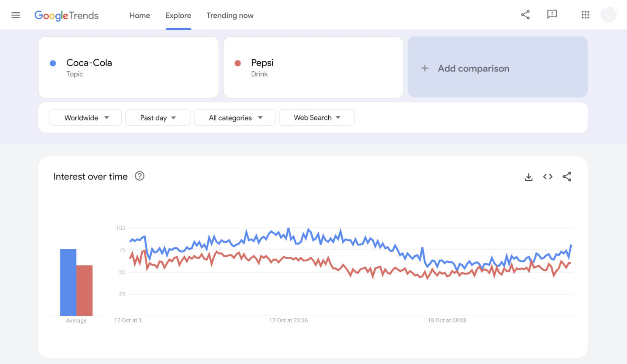This screenshot has height=364, width=627.
Task: Go to the Home tab
Action: pos(140,16)
